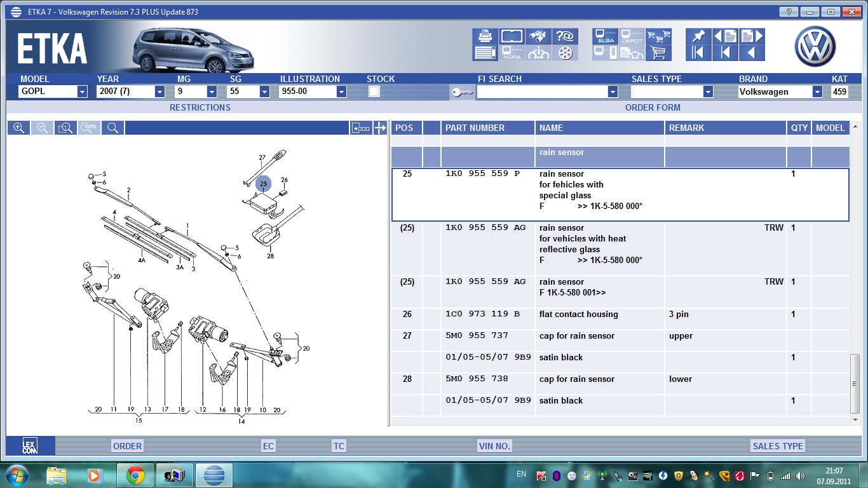Jump to first with double-bar arrow

[698, 53]
